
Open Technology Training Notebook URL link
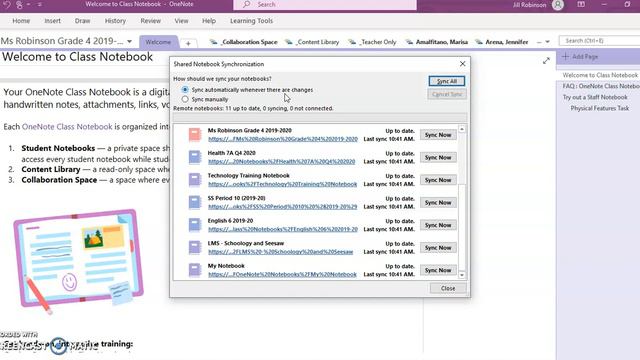pyautogui.click(x=282, y=184)
